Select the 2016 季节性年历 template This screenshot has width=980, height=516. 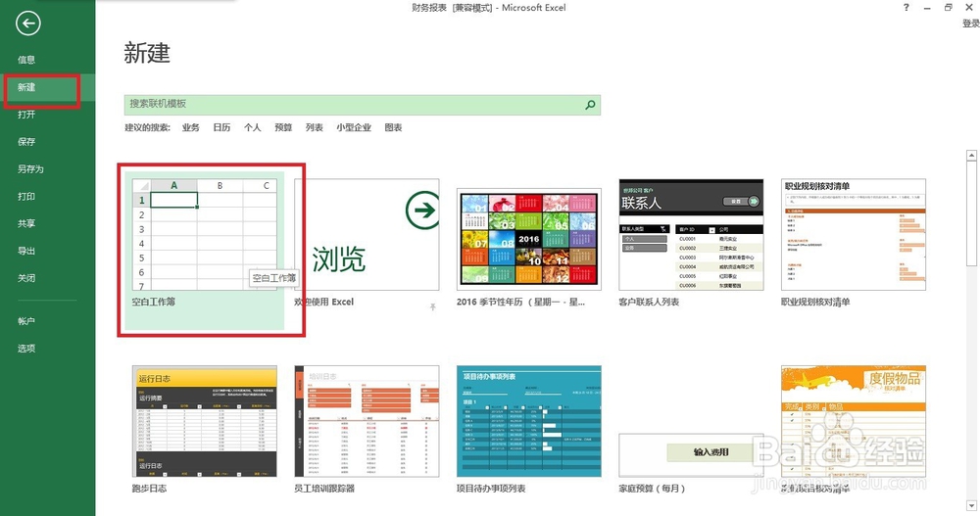529,239
